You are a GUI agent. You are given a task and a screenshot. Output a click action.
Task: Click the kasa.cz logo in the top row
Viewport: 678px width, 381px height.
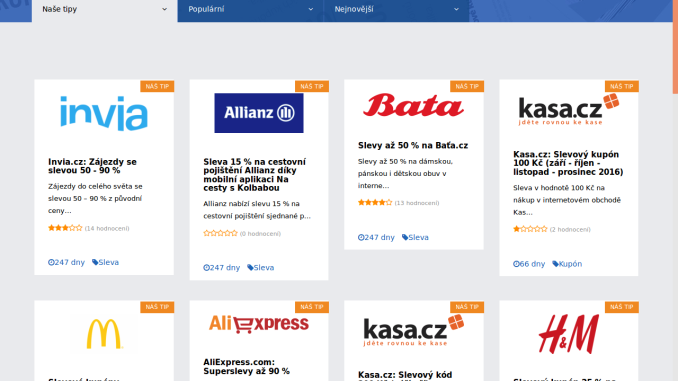click(x=569, y=110)
